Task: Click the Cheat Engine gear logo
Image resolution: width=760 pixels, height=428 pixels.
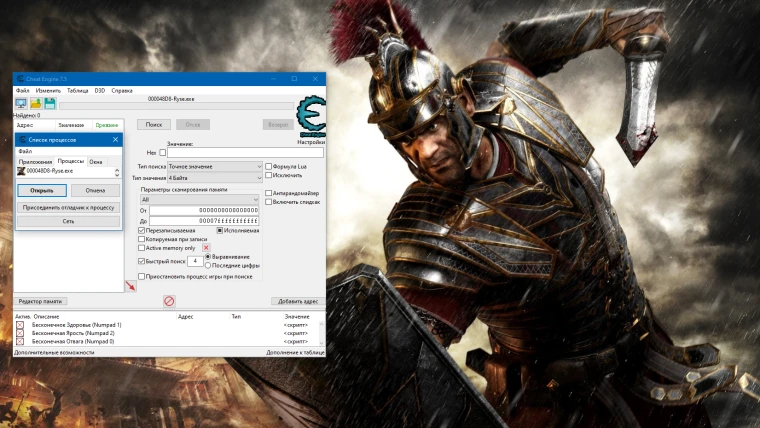Action: tap(311, 116)
